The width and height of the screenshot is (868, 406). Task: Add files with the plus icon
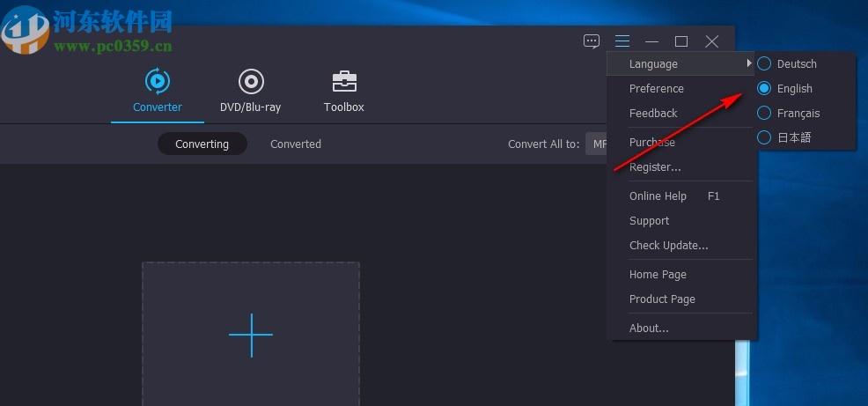[251, 335]
